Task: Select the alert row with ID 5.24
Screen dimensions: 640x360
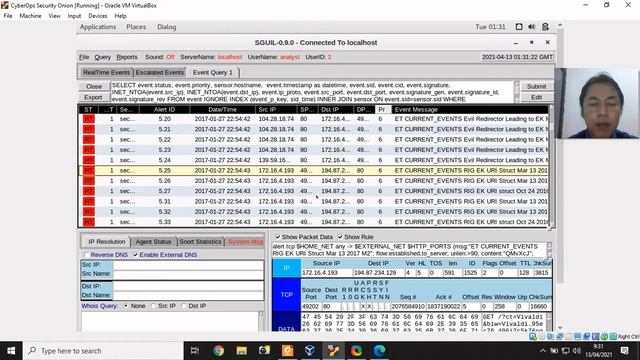Action: 313,160
